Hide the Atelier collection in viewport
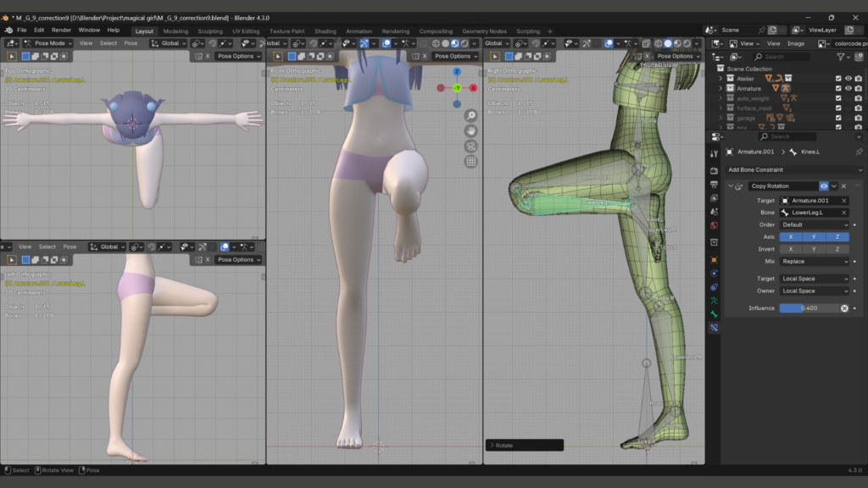 [848, 78]
